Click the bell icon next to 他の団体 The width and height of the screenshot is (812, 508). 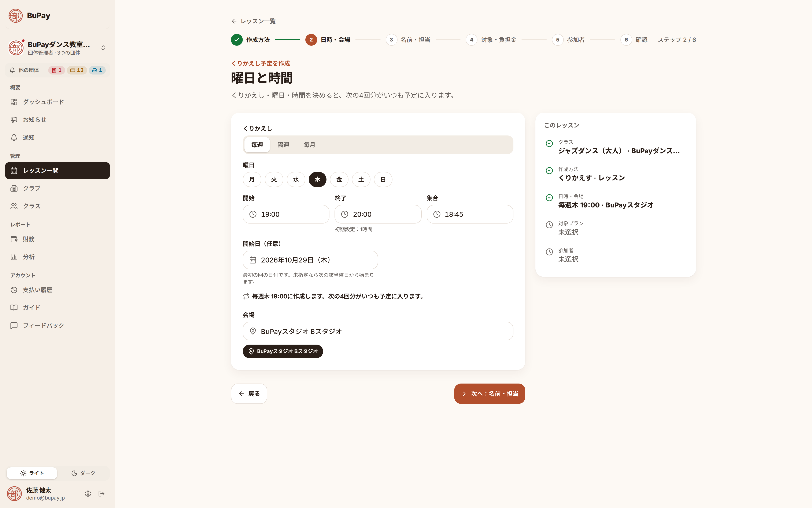point(12,70)
